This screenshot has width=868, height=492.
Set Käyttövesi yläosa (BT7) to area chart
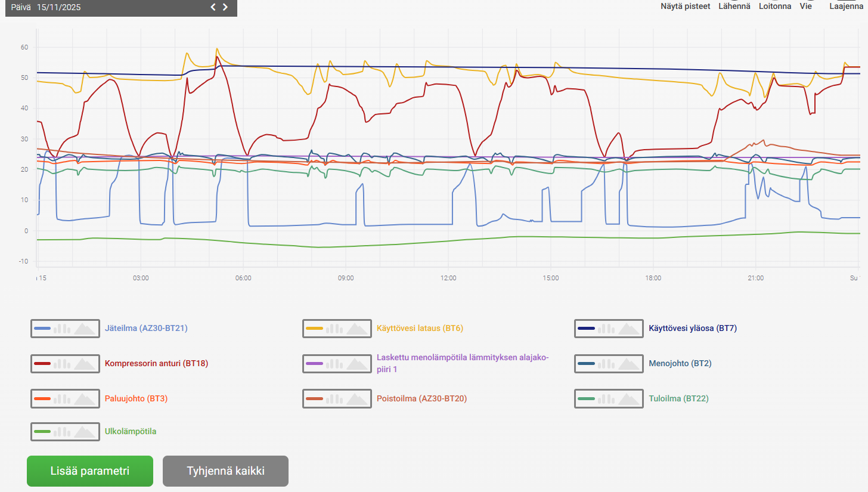coord(629,329)
